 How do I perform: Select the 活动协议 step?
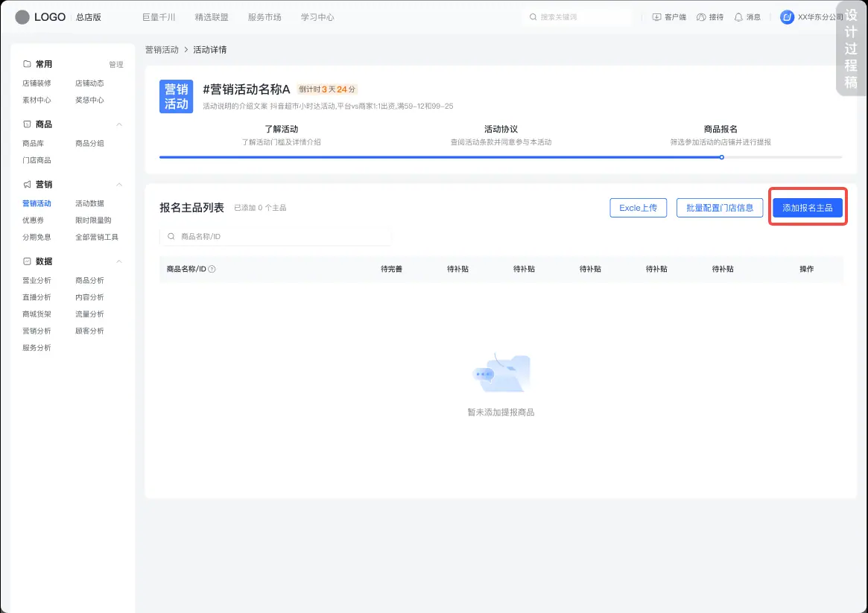(x=501, y=129)
